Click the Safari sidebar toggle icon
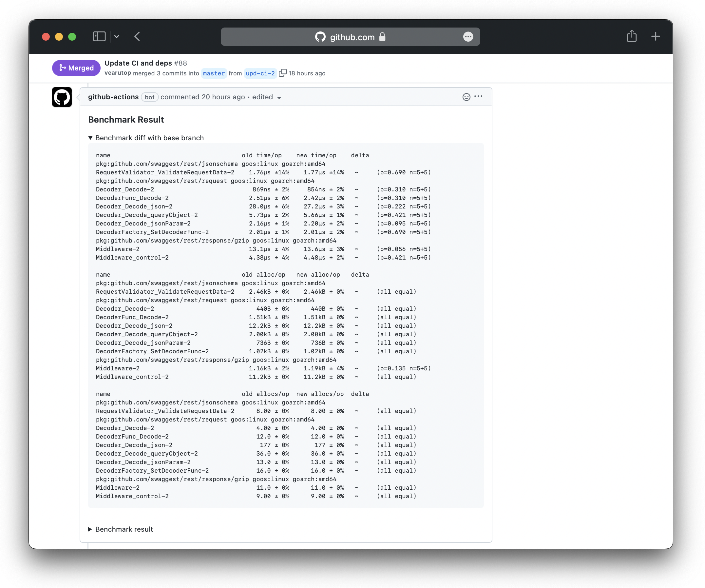 pos(99,36)
